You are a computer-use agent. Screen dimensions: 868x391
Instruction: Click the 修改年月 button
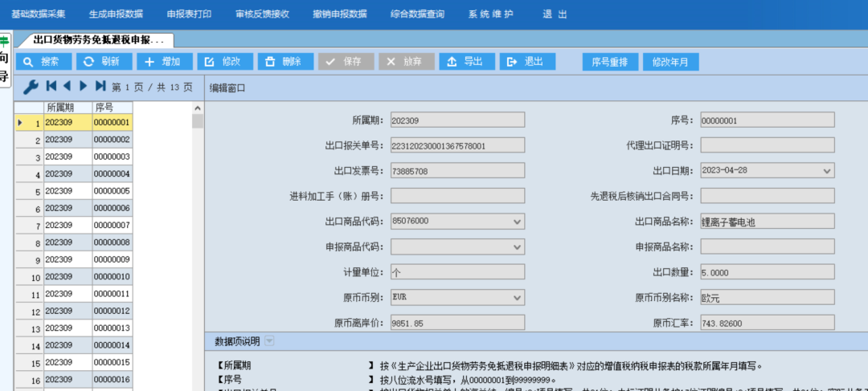click(x=670, y=62)
